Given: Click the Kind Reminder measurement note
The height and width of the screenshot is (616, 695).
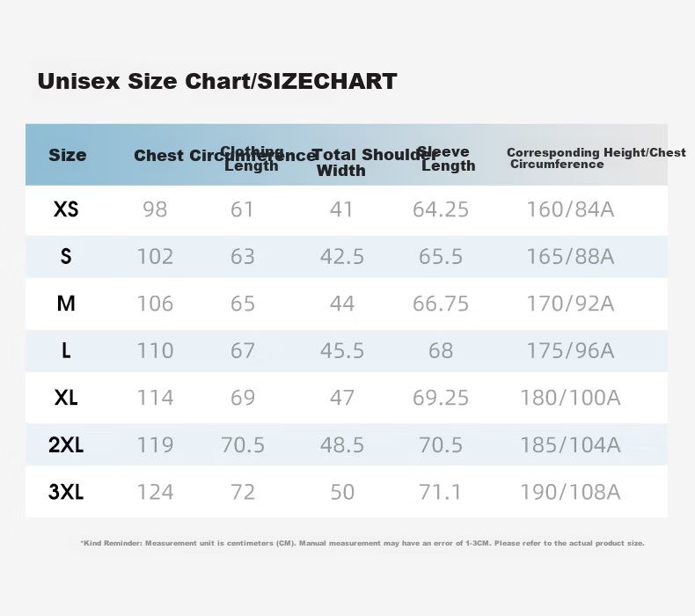Looking at the screenshot, I should click(x=362, y=543).
